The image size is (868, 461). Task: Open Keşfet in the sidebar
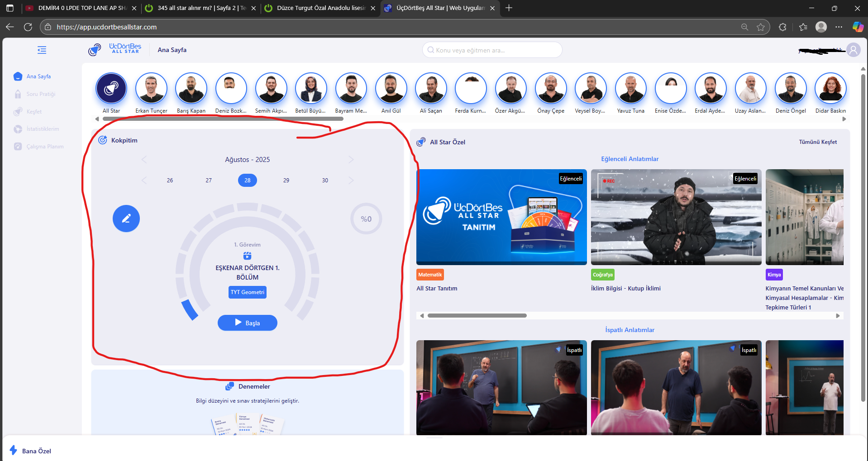click(28, 112)
